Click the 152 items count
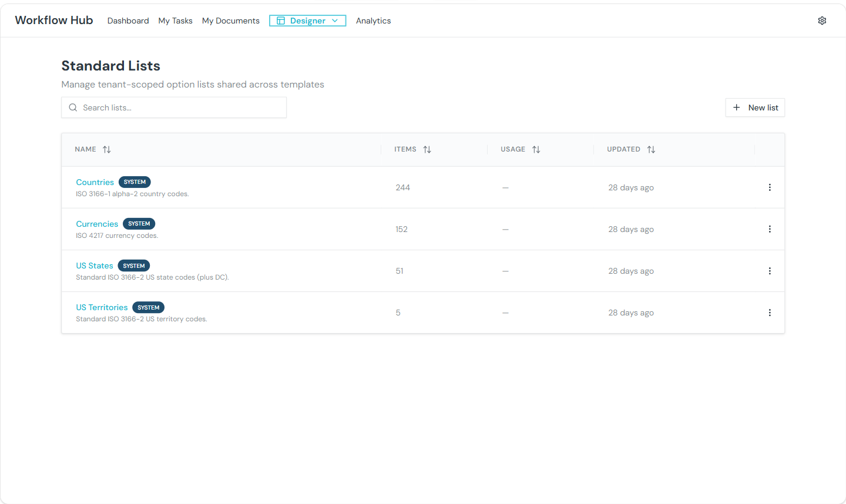 401,229
